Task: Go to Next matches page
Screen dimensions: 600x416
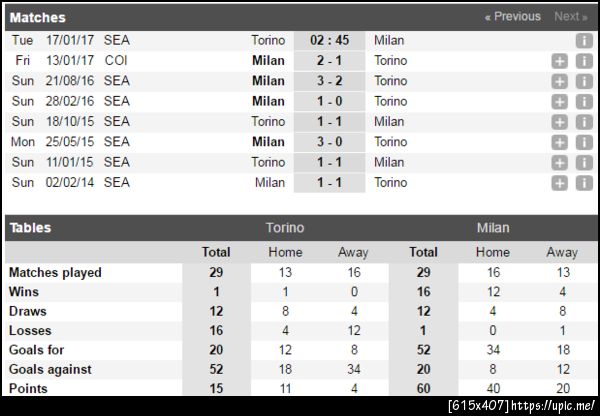Action: (570, 17)
